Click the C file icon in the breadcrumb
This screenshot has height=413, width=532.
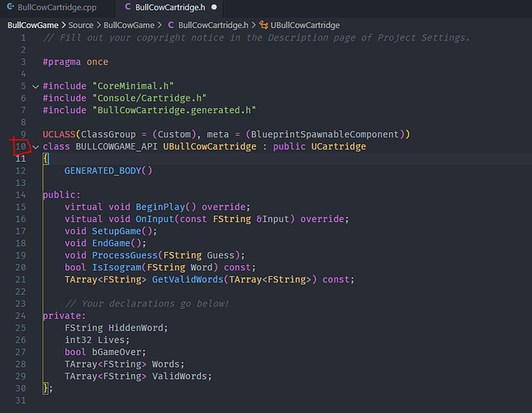[x=170, y=26]
